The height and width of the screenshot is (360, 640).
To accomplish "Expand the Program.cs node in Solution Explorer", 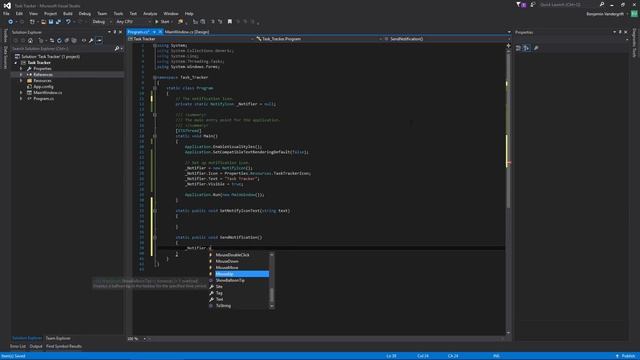I will pos(21,98).
